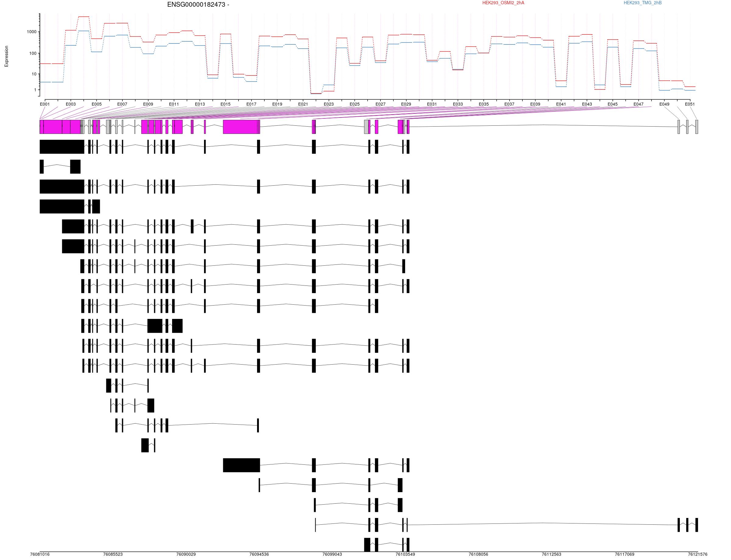Select exon bin label E001
This screenshot has height=560, width=731.
point(45,104)
